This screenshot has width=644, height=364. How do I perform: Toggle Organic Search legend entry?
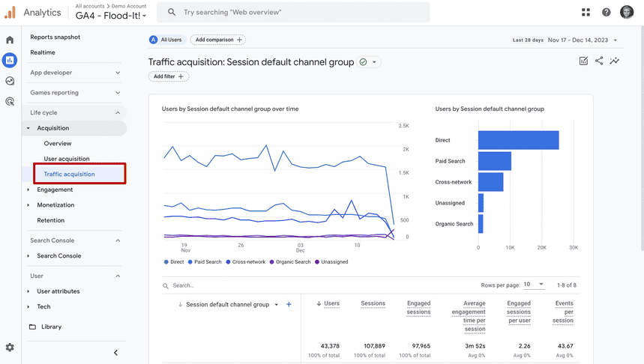point(290,262)
